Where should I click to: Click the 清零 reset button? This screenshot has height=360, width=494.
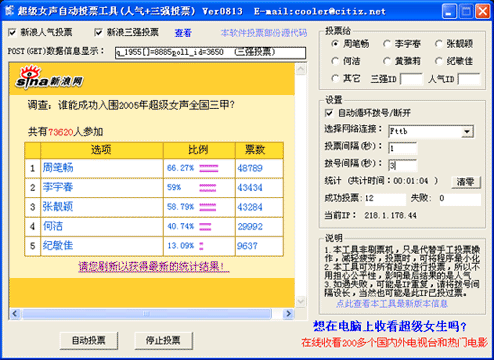[466, 182]
